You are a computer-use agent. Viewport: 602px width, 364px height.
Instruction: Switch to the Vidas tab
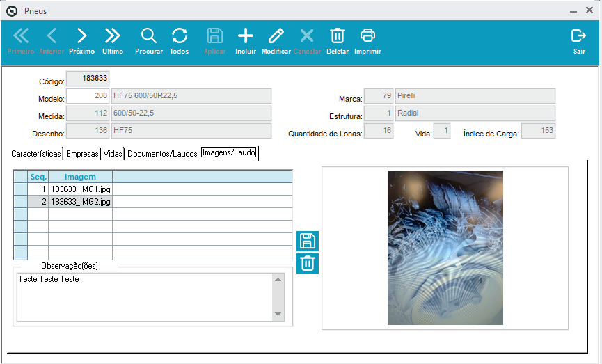[x=113, y=154]
